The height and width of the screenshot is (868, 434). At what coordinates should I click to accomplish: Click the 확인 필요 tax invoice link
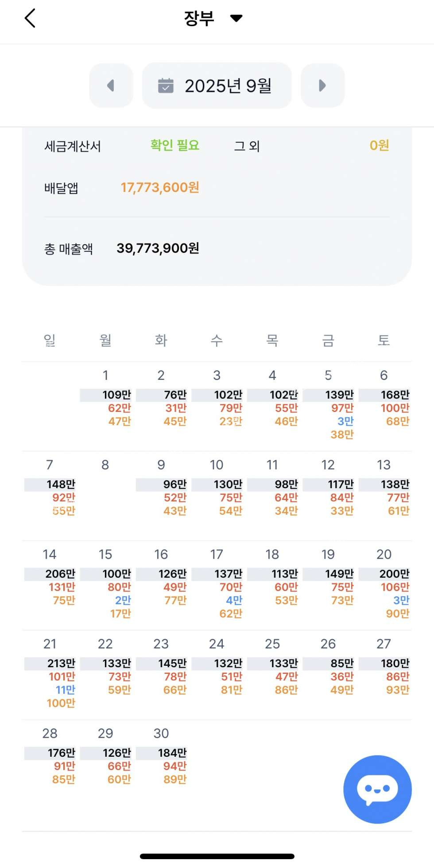tap(175, 145)
